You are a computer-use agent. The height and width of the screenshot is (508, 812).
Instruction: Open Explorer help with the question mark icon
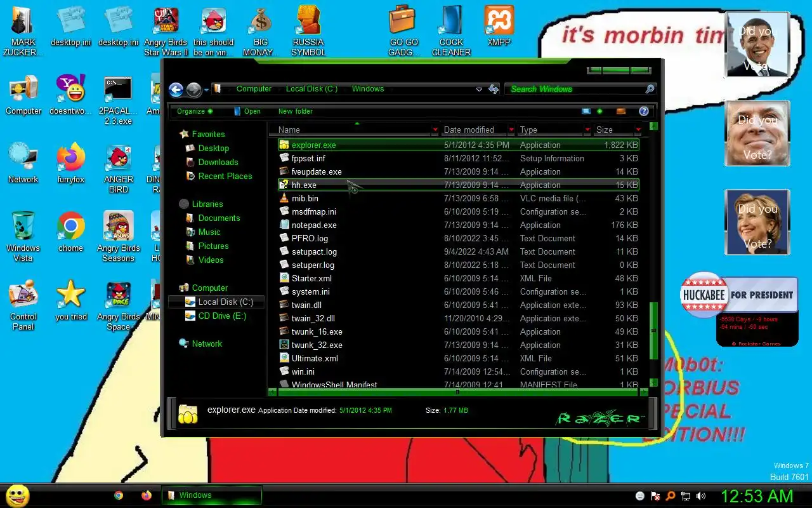click(x=643, y=111)
